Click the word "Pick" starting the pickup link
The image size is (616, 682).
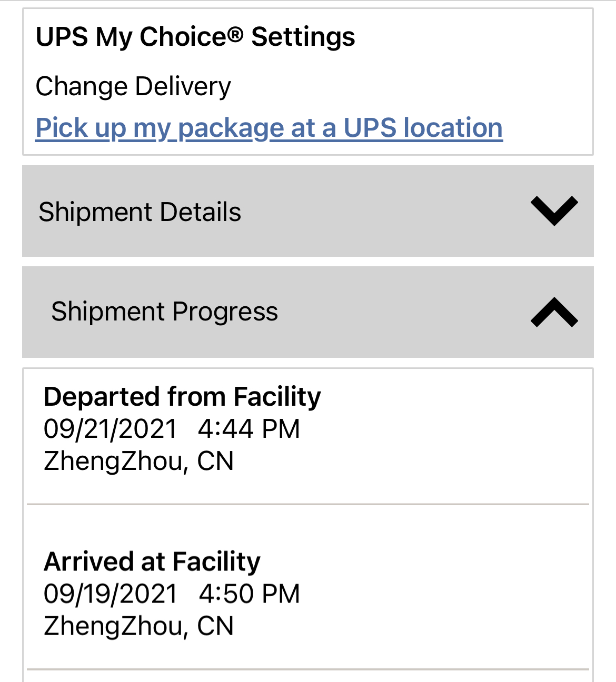click(x=55, y=128)
